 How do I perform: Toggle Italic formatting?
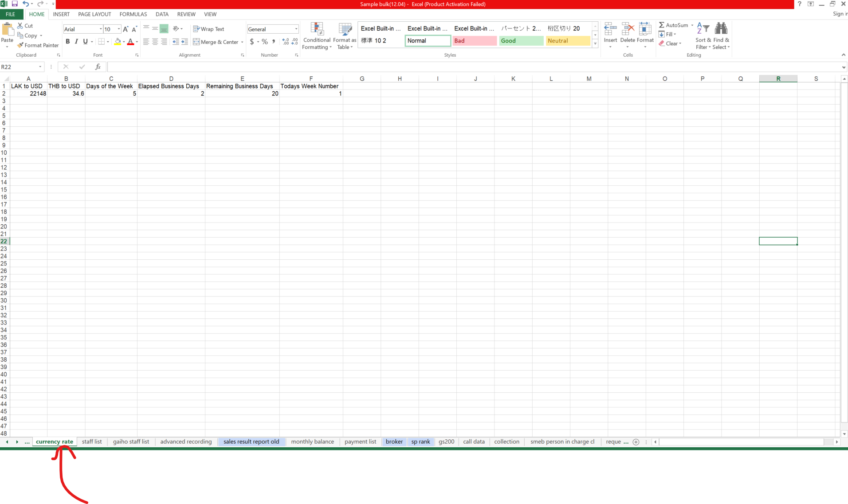pyautogui.click(x=76, y=42)
